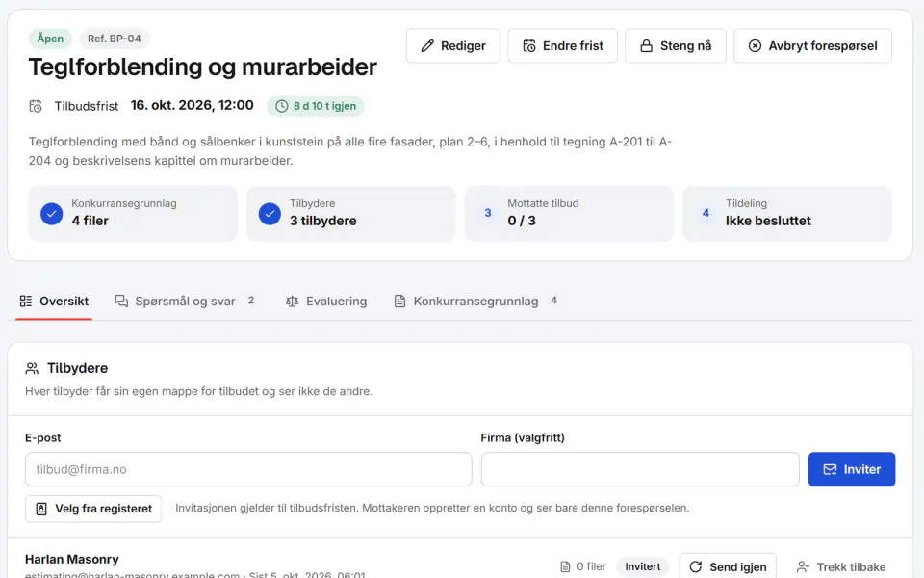This screenshot has height=578, width=924.
Task: Click the 8 d 10 t igjen countdown
Action: pos(316,106)
